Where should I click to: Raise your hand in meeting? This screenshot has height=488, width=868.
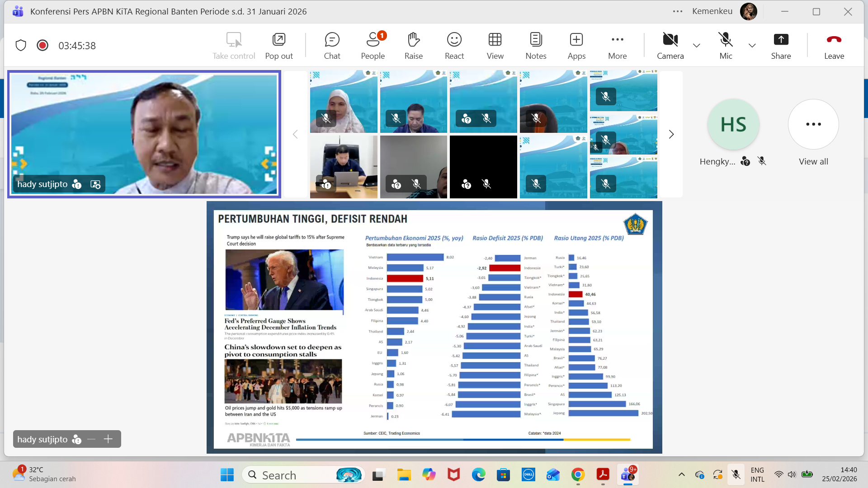point(413,45)
